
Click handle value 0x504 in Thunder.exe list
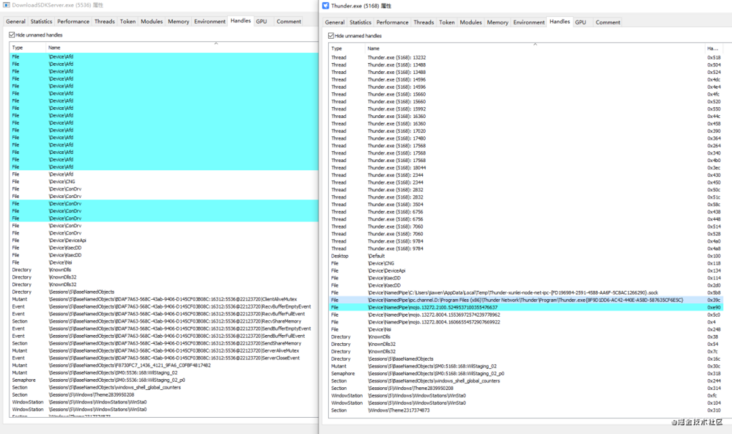(714, 65)
